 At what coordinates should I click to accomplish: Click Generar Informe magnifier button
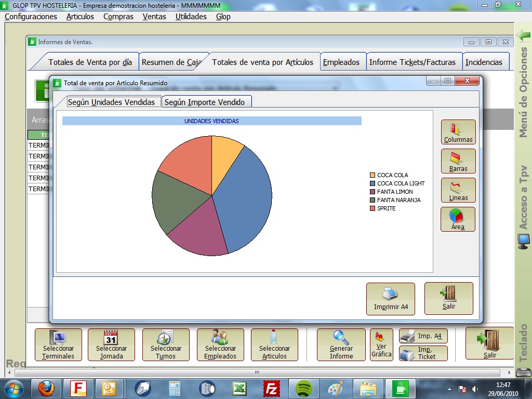tap(341, 345)
